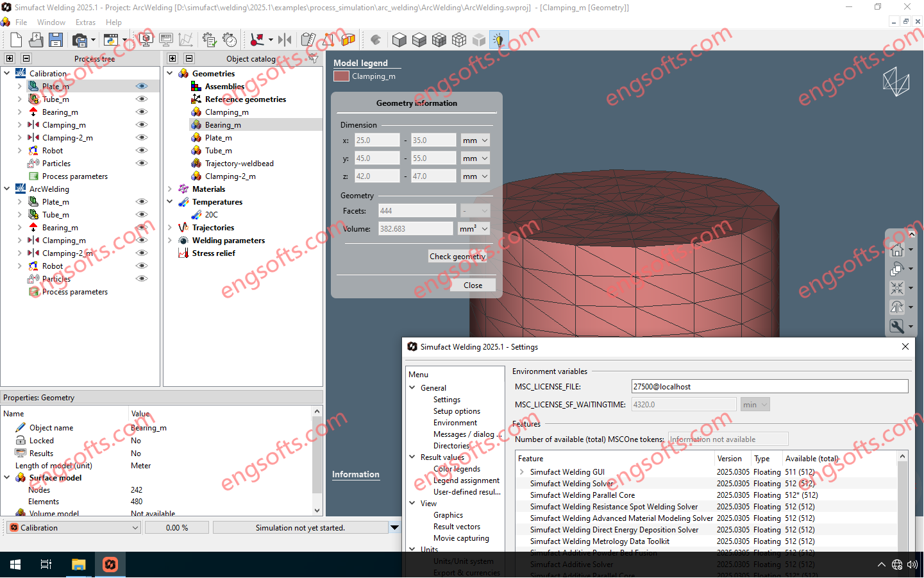Open the Help menu
924x578 pixels.
(x=113, y=22)
